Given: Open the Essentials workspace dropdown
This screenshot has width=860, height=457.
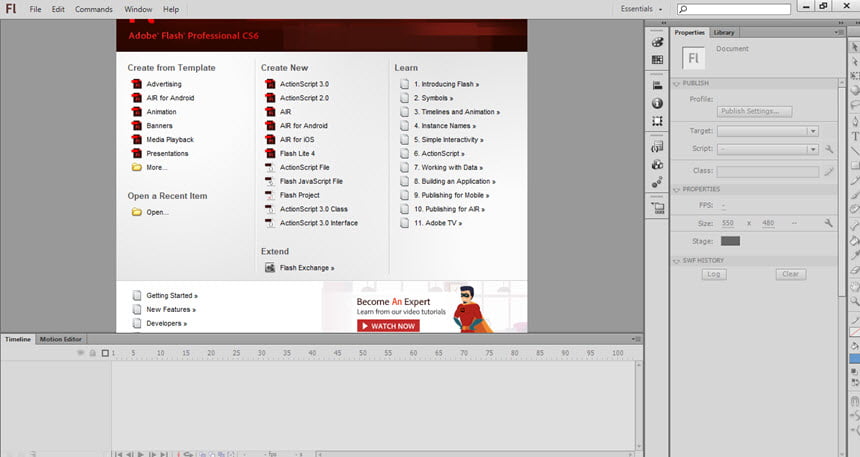Looking at the screenshot, I should (x=641, y=9).
